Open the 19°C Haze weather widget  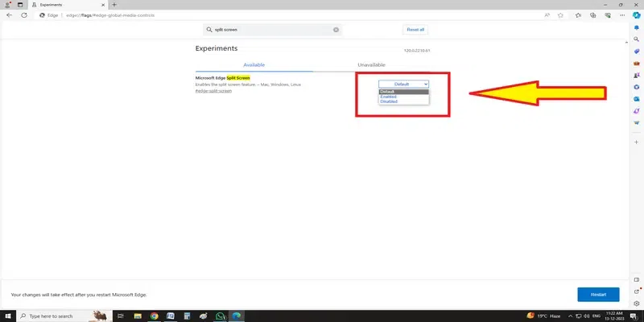(543, 316)
